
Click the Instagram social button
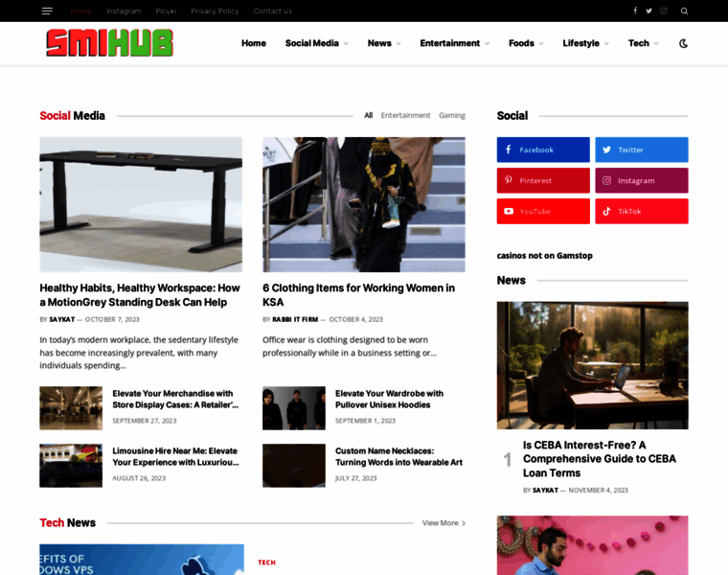point(642,180)
